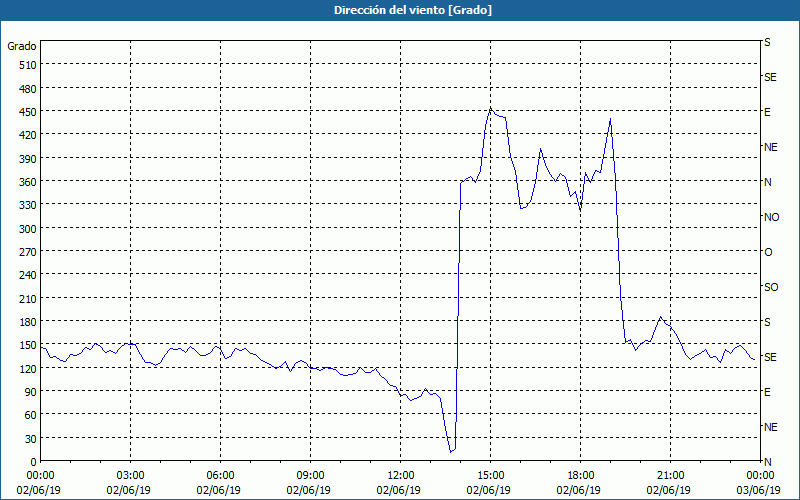
Task: Click the 240 y-axis tick label
Action: (28, 275)
